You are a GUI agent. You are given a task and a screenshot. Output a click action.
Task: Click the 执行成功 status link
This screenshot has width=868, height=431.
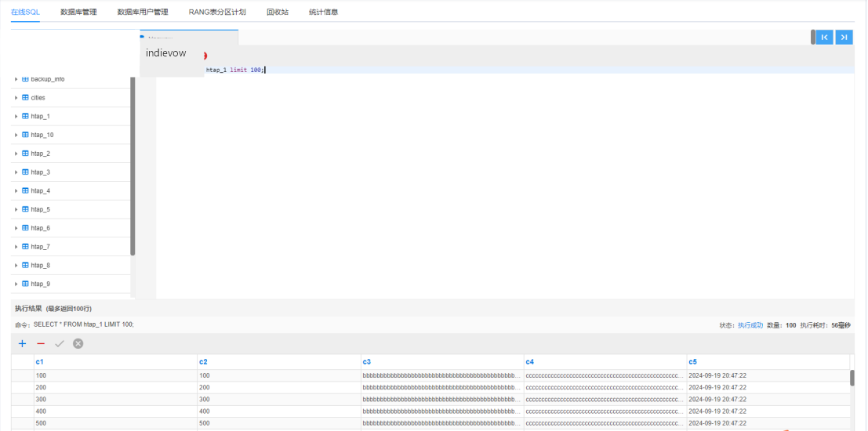pyautogui.click(x=750, y=325)
